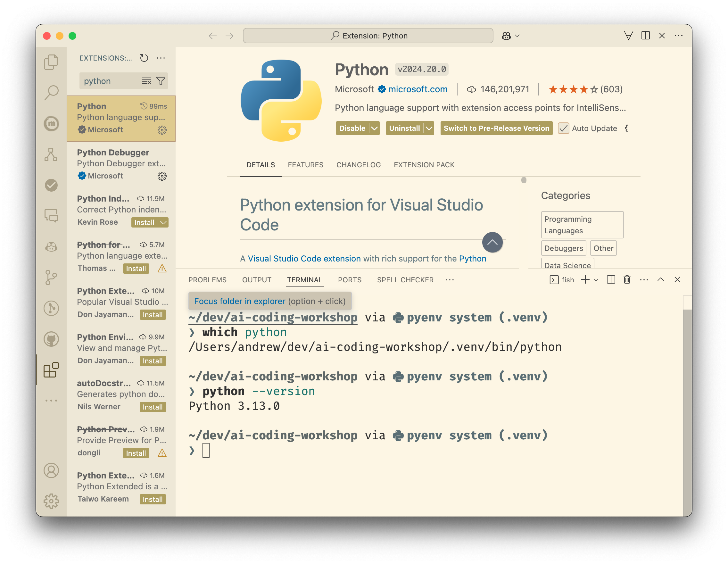Image resolution: width=728 pixels, height=564 pixels.
Task: Switch to the FEATURES tab
Action: pyautogui.click(x=305, y=165)
